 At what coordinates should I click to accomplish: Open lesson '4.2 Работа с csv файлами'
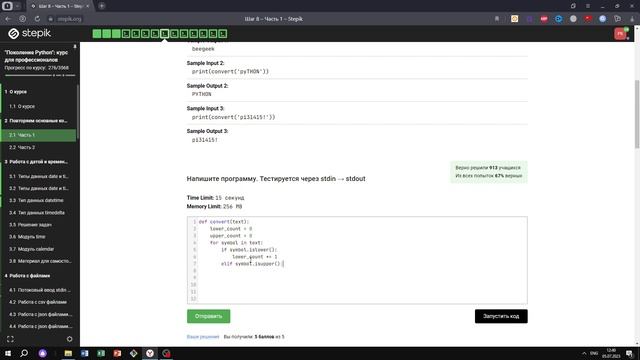point(39,302)
